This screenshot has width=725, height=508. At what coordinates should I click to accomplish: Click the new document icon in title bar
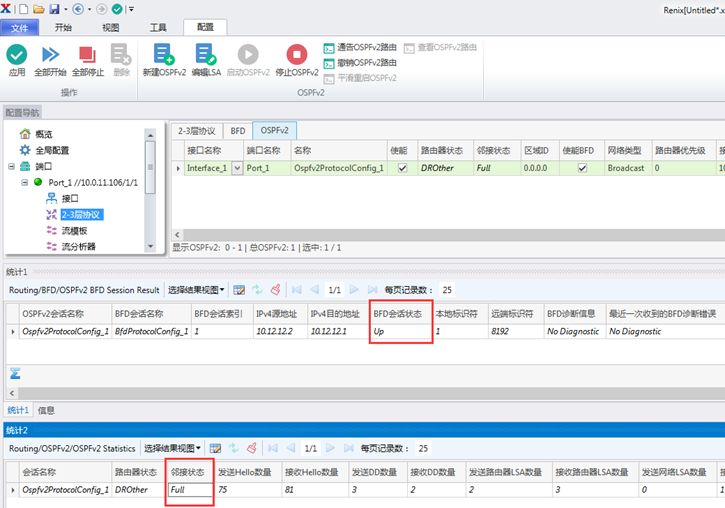point(23,9)
